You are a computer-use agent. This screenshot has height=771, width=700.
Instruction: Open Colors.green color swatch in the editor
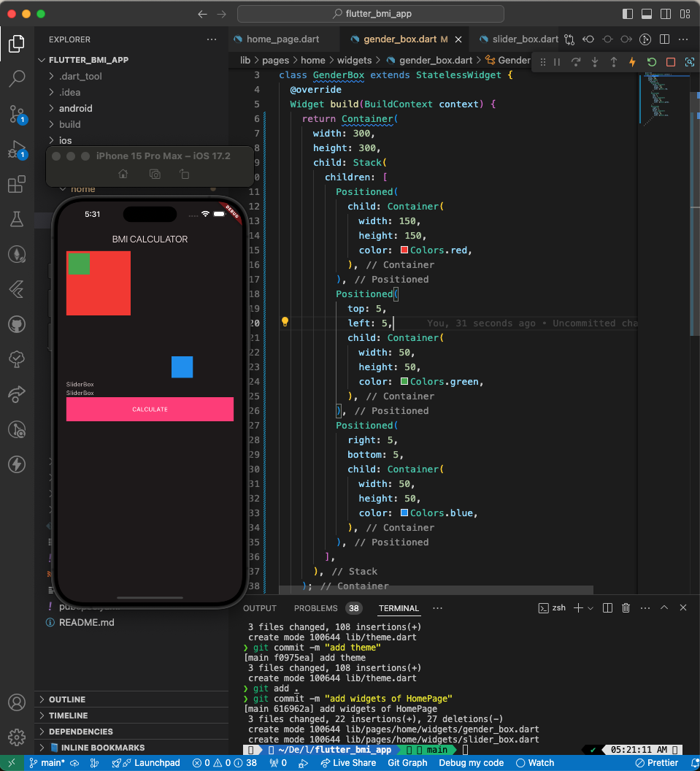pos(404,382)
